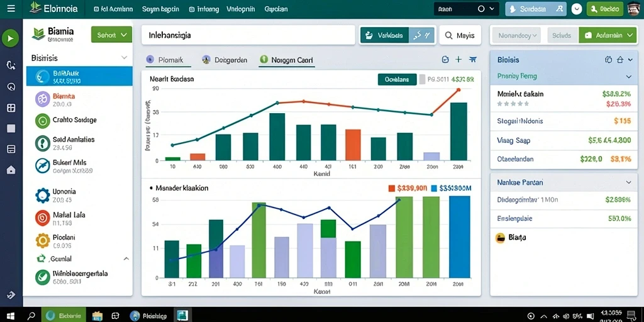Click the green play button in sidebar
Image resolution: width=644 pixels, height=322 pixels.
coord(10,39)
